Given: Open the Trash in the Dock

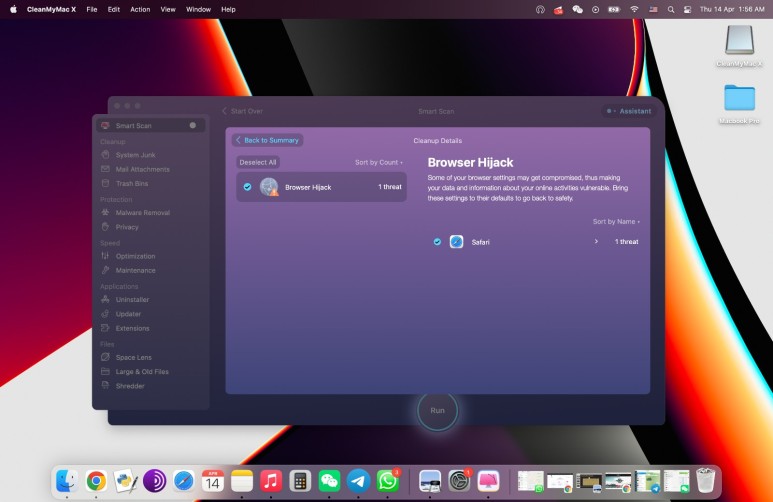Looking at the screenshot, I should (x=705, y=481).
